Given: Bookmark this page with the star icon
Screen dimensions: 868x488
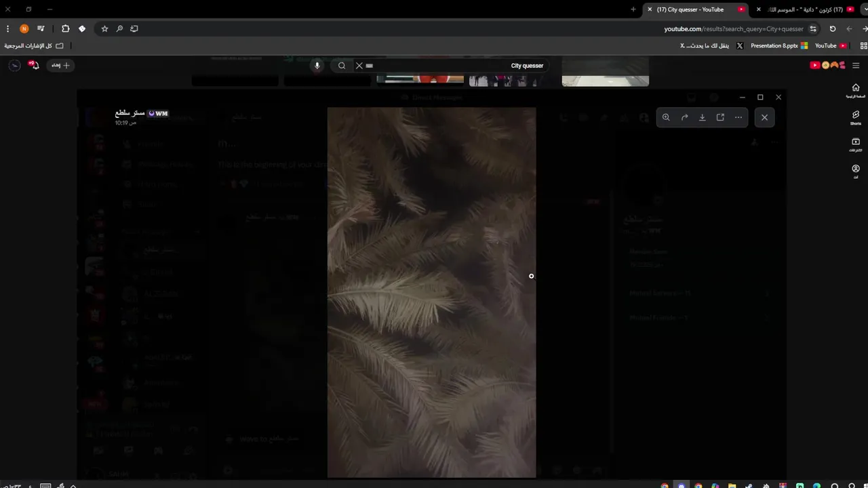Looking at the screenshot, I should pyautogui.click(x=104, y=29).
